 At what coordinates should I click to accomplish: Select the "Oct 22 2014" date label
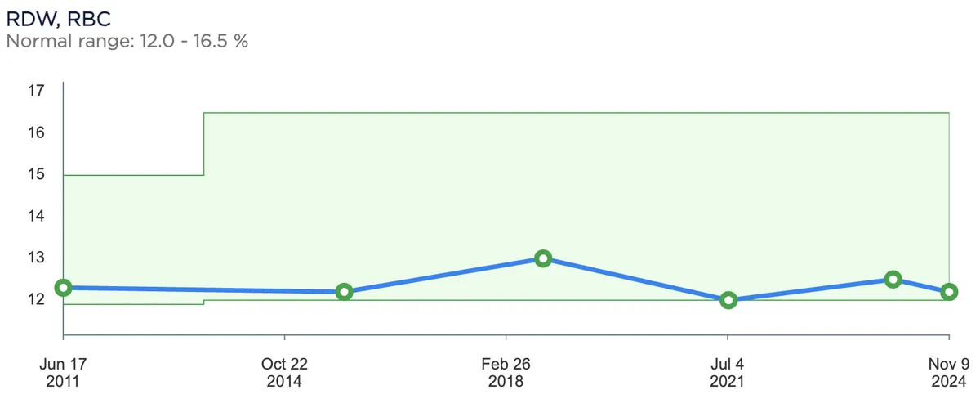pos(284,373)
